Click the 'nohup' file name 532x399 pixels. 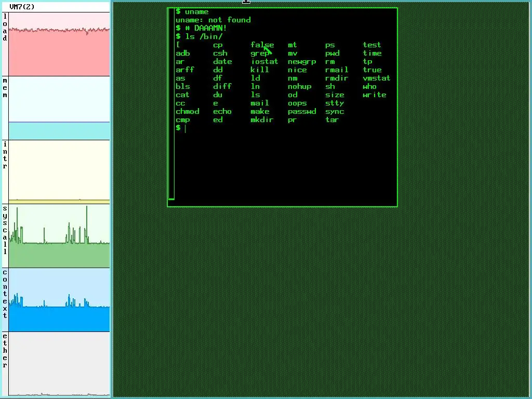[300, 87]
